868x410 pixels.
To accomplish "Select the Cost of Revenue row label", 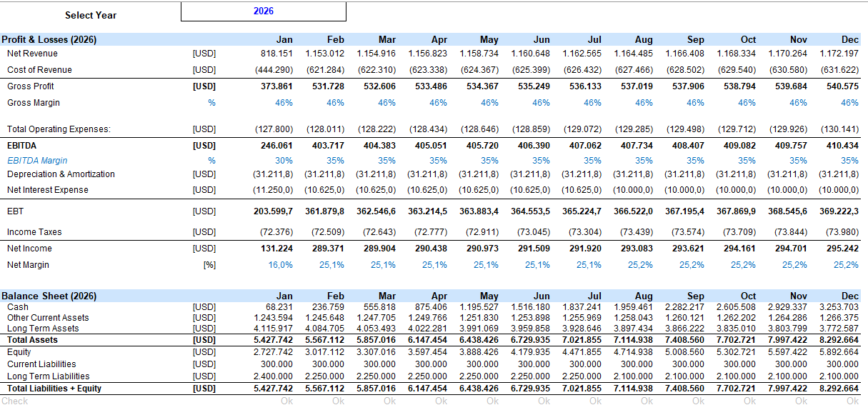I will [39, 70].
